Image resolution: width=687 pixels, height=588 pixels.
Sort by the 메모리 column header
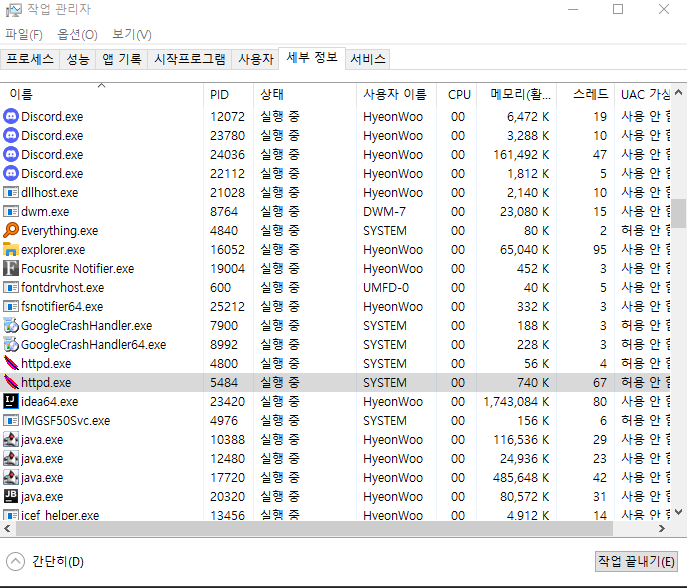(x=517, y=94)
